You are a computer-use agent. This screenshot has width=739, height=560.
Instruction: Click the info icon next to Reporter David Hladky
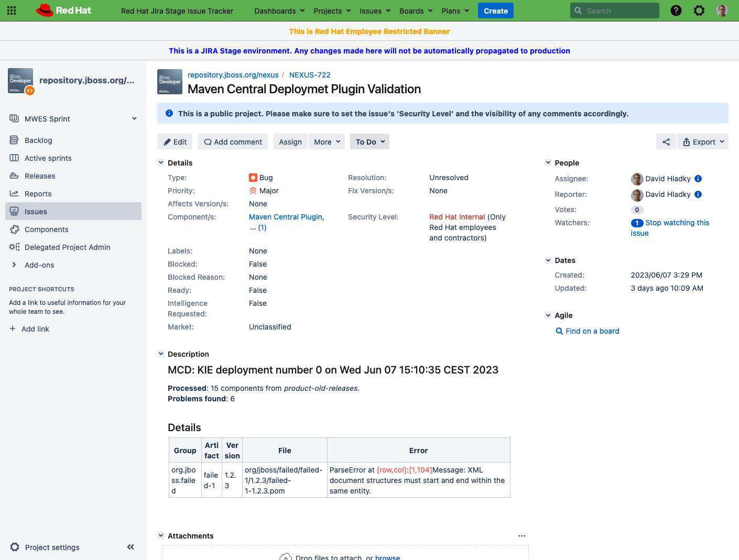point(698,194)
